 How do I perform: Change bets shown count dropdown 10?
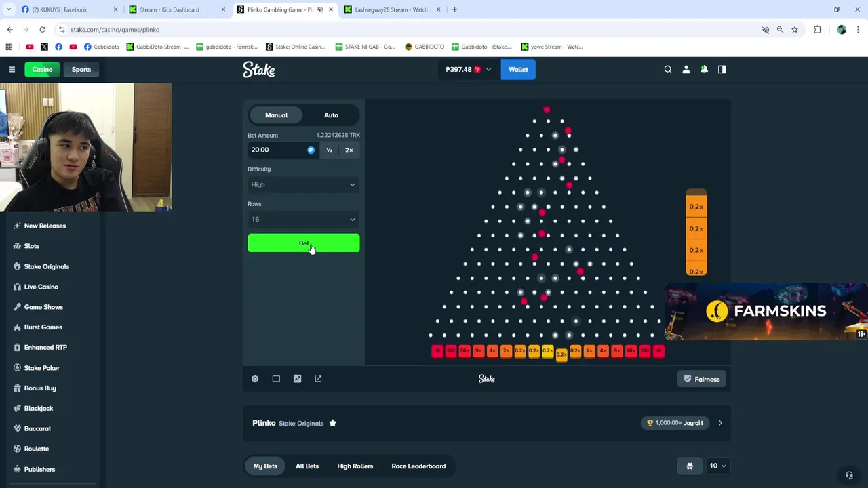[x=717, y=466]
